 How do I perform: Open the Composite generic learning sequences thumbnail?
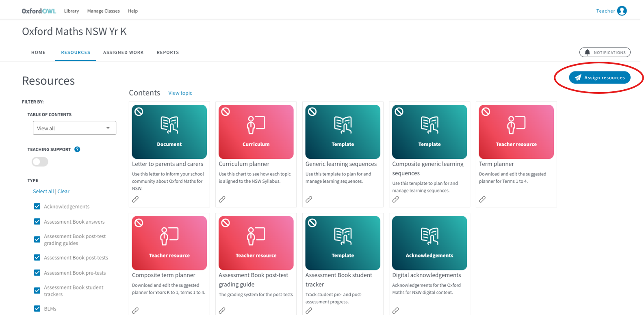429,132
